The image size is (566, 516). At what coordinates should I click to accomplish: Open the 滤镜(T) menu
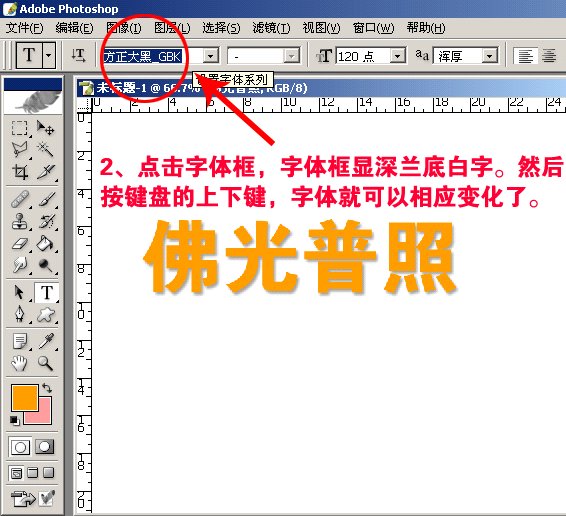(x=271, y=28)
